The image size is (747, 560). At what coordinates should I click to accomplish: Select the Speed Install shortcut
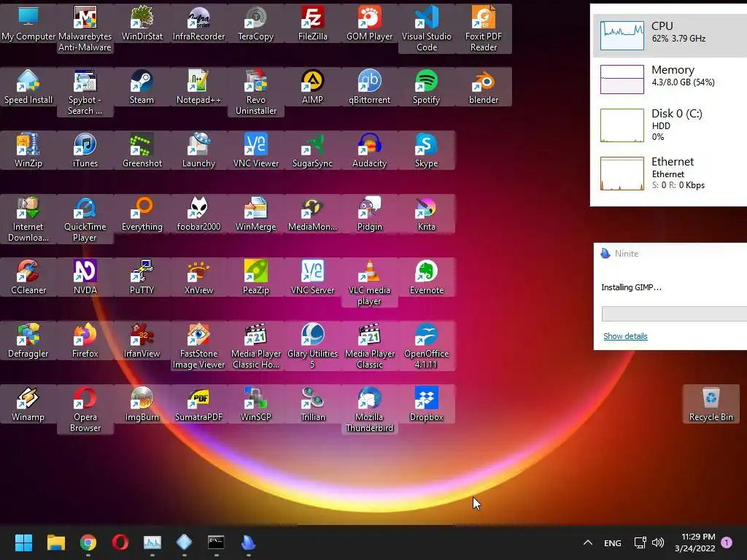click(28, 87)
